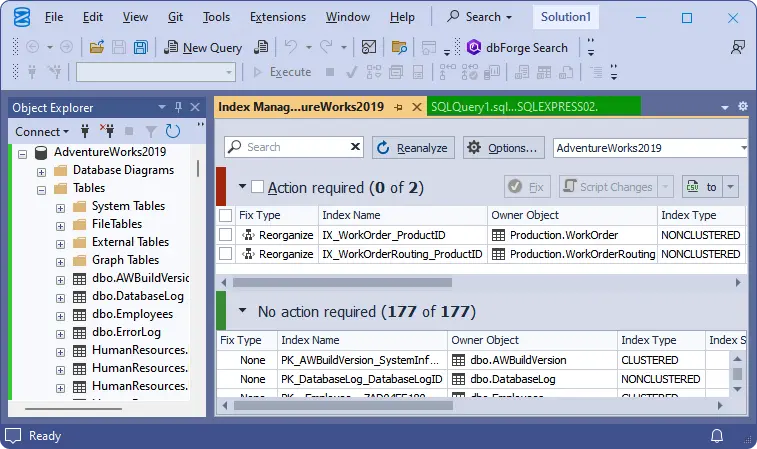
Task: Collapse the No action required group
Action: pyautogui.click(x=242, y=311)
